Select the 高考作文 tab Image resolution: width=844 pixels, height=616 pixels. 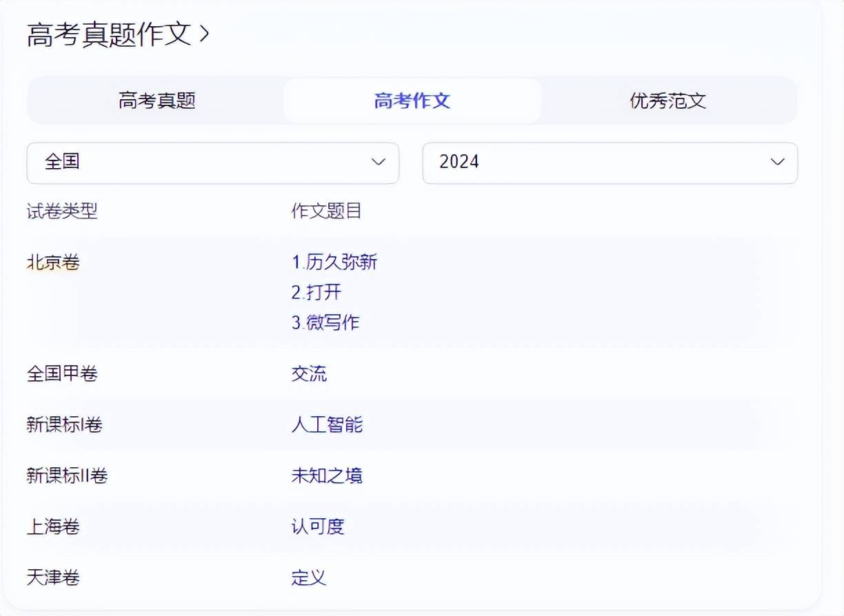pos(412,101)
